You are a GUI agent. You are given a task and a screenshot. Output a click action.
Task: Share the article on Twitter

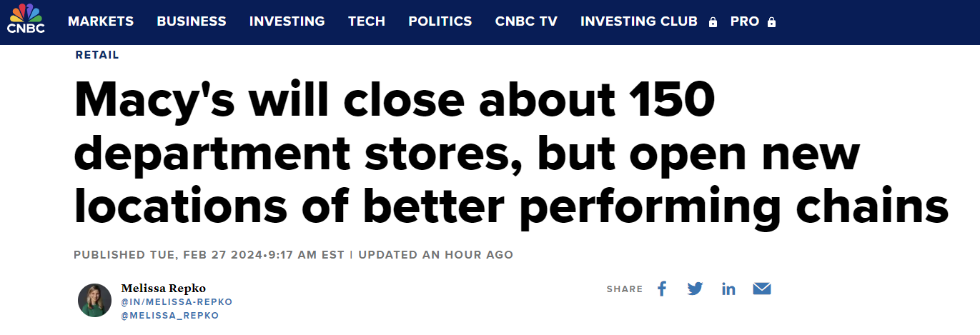click(695, 289)
